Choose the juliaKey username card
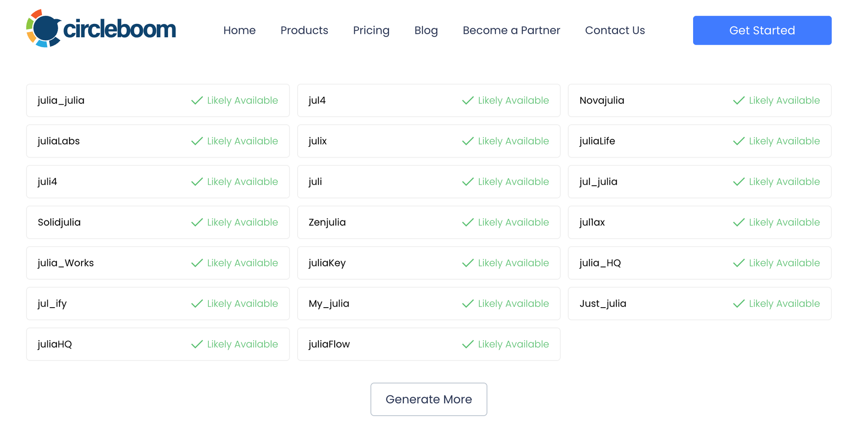 point(327,263)
